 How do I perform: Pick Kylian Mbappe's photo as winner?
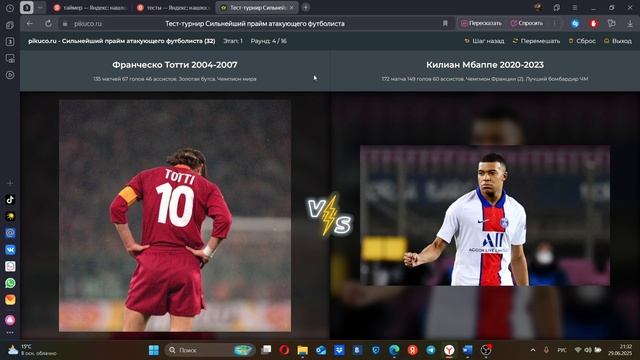(485, 216)
